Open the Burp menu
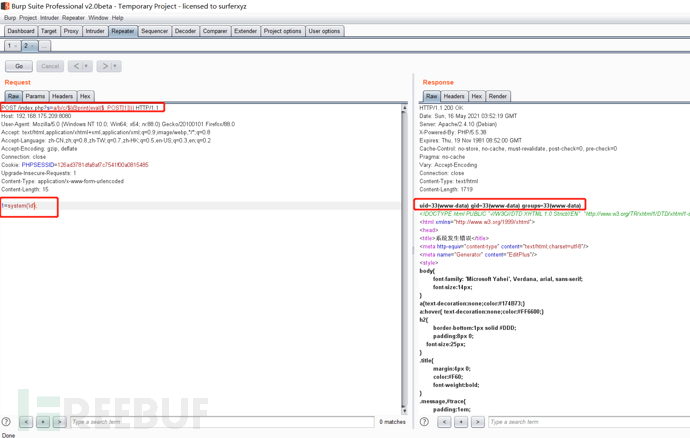 10,18
